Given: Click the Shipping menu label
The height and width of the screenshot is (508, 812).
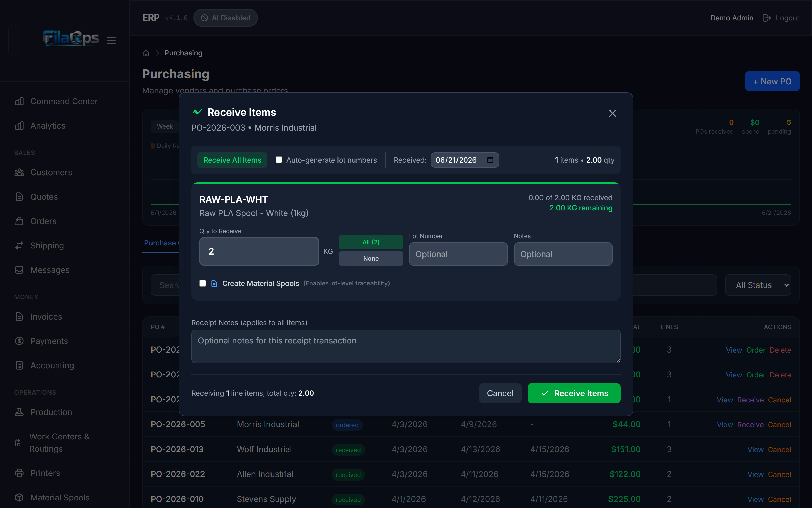Looking at the screenshot, I should 47,246.
